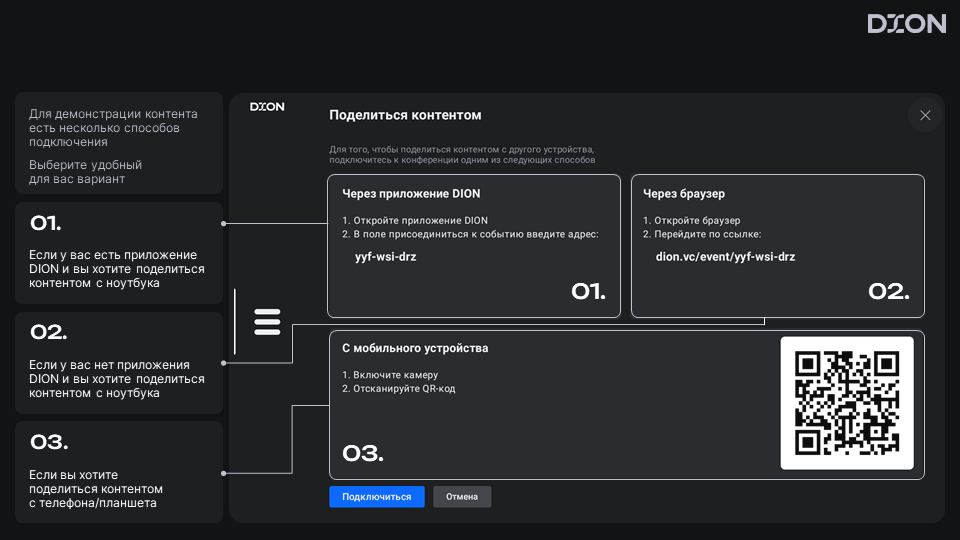This screenshot has width=960, height=540.
Task: Click the Поделиться контентом title
Action: click(x=405, y=115)
